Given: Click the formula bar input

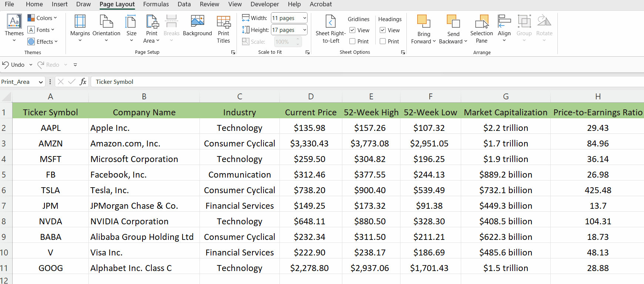Looking at the screenshot, I should 368,82.
